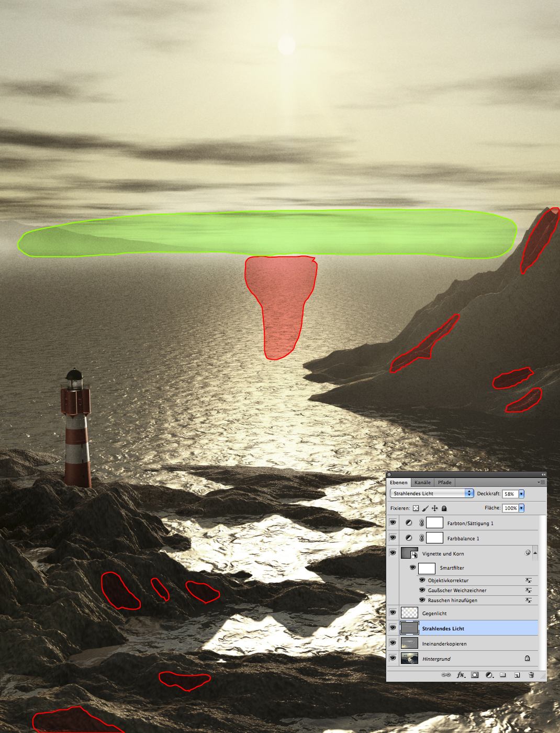Hide the Gegenlicht layer
This screenshot has height=733, width=560.
coord(393,612)
